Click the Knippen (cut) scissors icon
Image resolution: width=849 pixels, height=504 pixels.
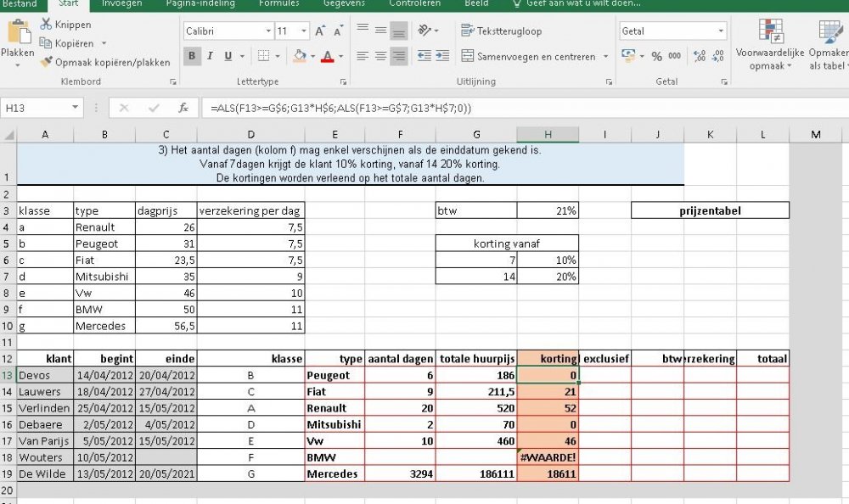click(46, 25)
